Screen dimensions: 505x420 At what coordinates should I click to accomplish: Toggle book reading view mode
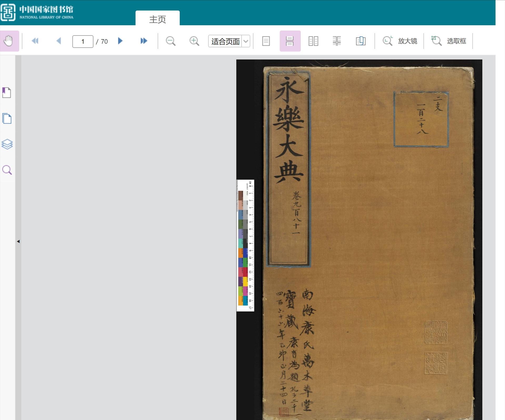click(x=361, y=41)
